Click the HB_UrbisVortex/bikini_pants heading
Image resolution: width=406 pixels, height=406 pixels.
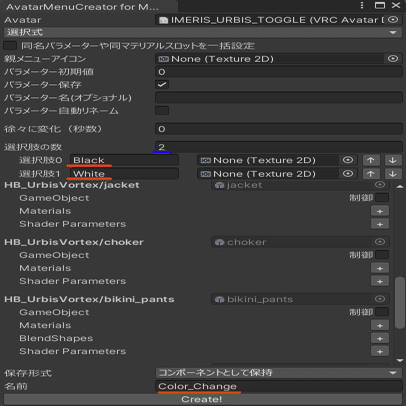(89, 299)
